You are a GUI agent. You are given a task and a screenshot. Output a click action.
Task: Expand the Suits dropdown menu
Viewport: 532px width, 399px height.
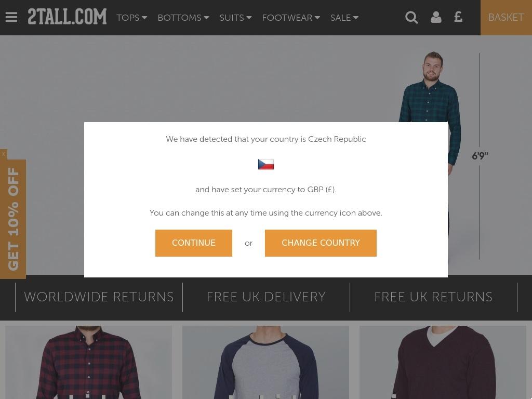[235, 18]
